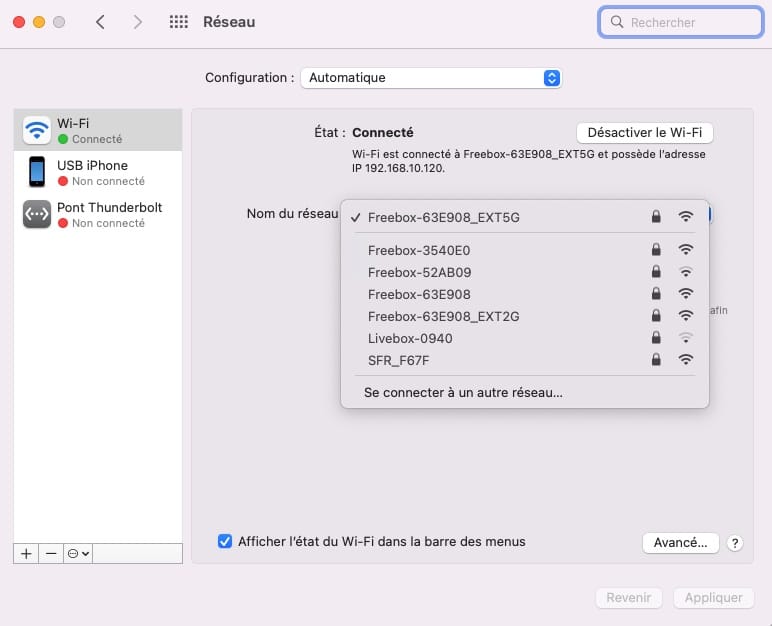Click the Wi-Fi icon in the sidebar
The image size is (772, 626).
click(37, 130)
